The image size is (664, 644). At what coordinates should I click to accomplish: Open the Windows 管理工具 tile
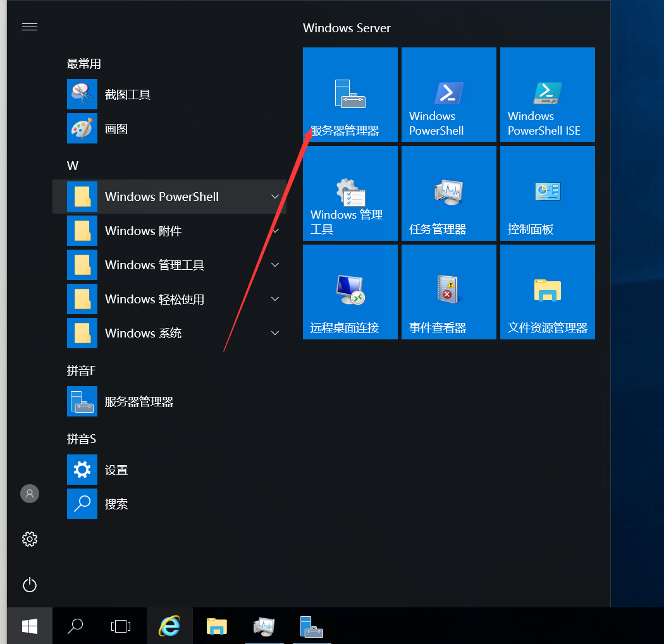pos(350,193)
